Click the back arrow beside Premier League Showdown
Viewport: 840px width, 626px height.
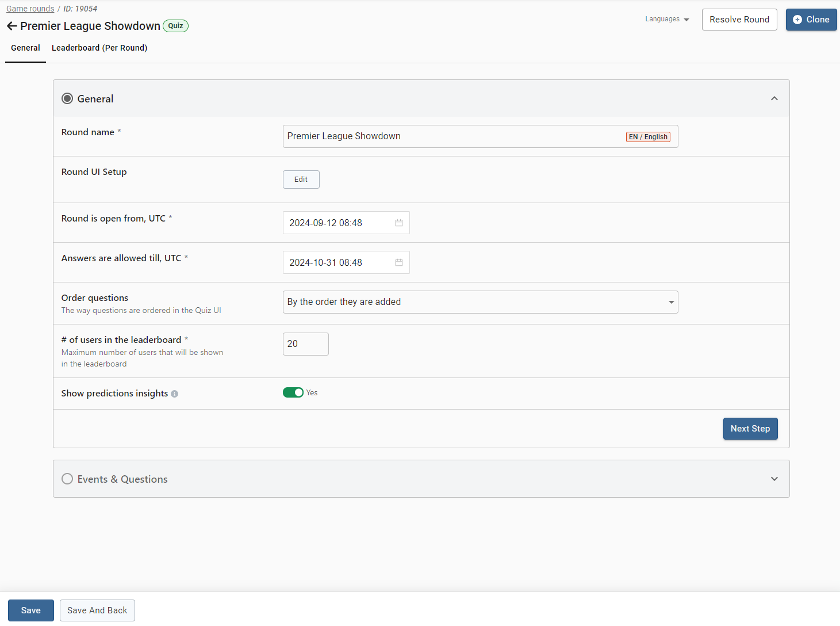(x=11, y=26)
